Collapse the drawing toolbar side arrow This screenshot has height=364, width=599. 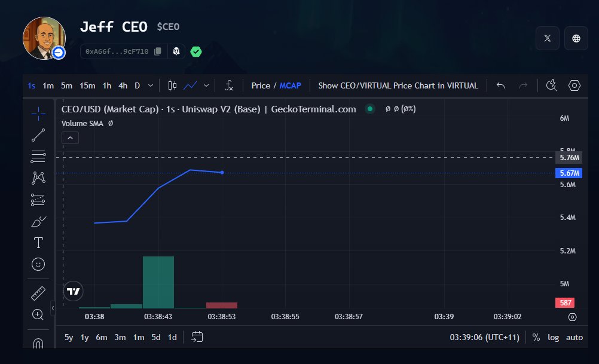[x=53, y=308]
